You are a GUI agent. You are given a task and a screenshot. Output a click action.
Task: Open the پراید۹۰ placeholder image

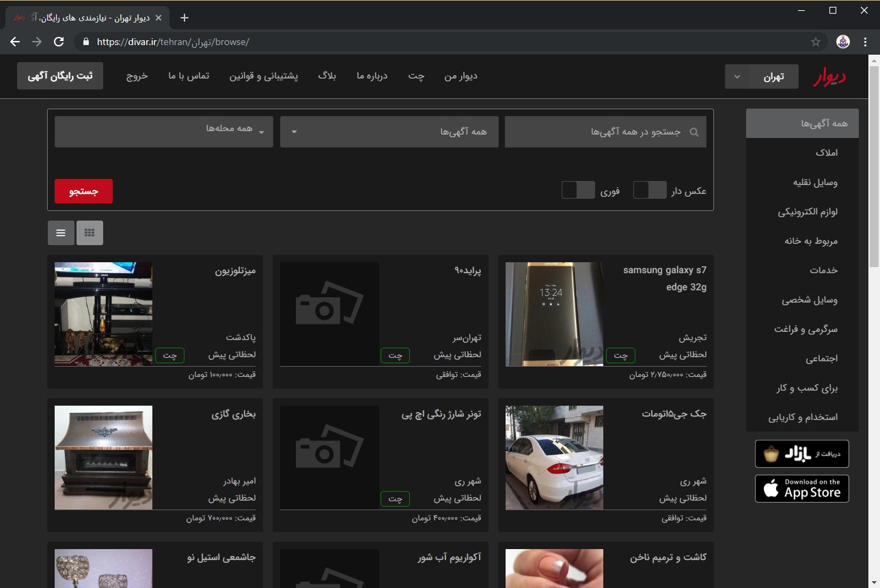[x=329, y=314]
